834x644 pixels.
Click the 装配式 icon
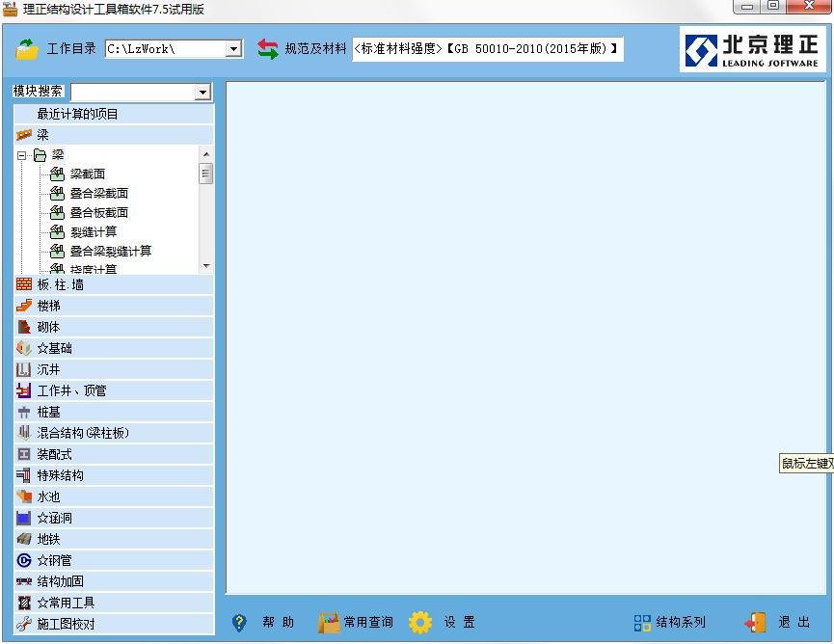(x=24, y=454)
